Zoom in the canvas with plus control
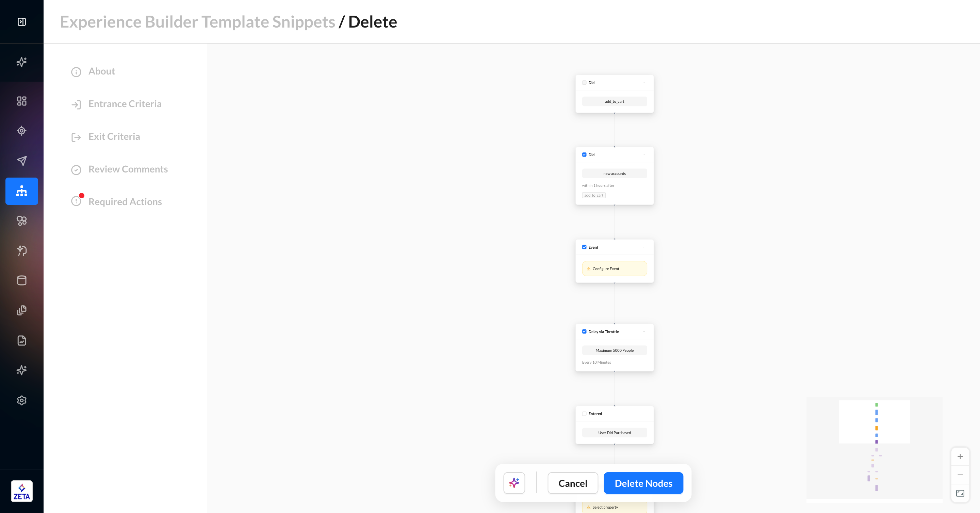 (x=960, y=457)
